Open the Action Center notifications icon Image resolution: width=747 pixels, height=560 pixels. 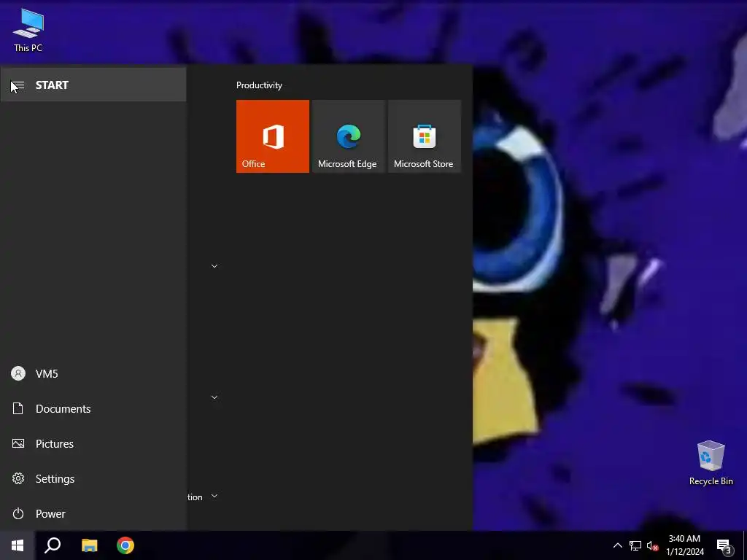pos(724,545)
